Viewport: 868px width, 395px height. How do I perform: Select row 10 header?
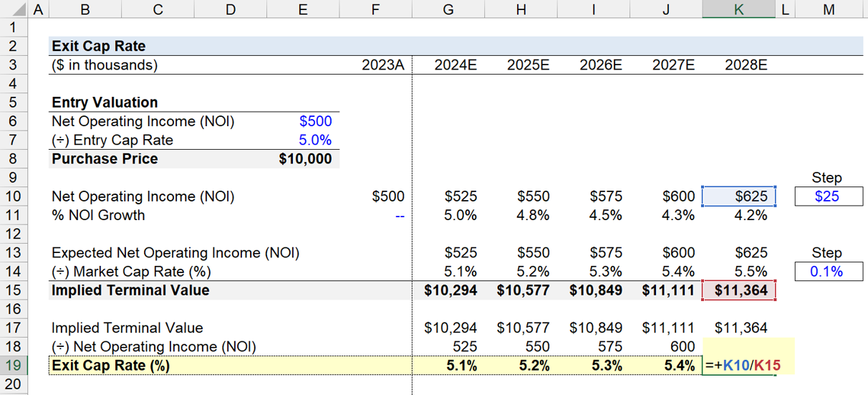point(14,196)
